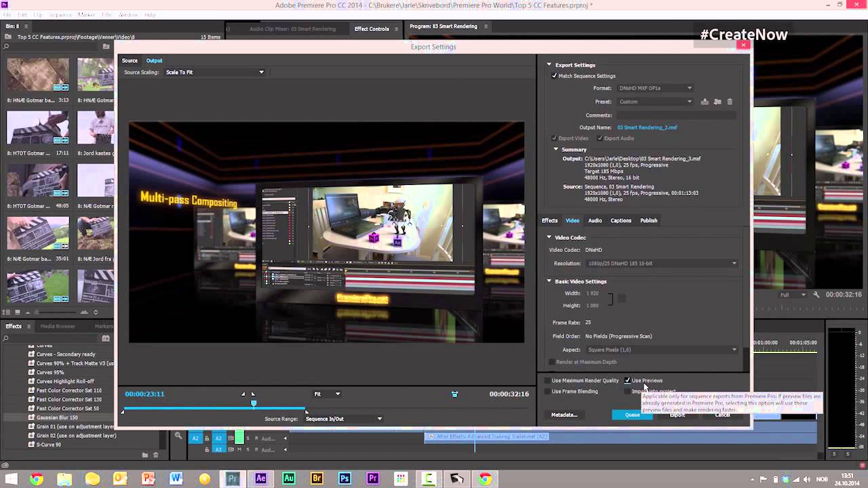Click the Import Preset icon beside Preset
Viewport: 868px width, 488px height.
click(717, 102)
